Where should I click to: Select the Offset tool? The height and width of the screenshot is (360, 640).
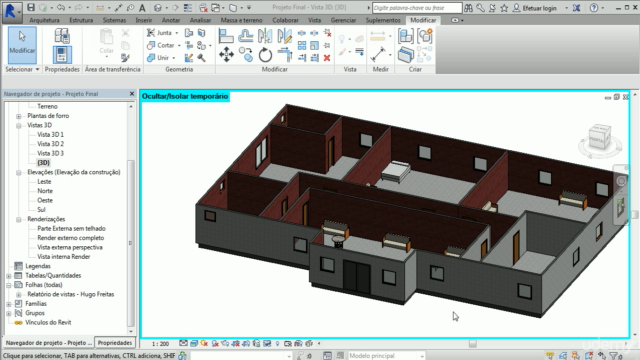coord(245,36)
